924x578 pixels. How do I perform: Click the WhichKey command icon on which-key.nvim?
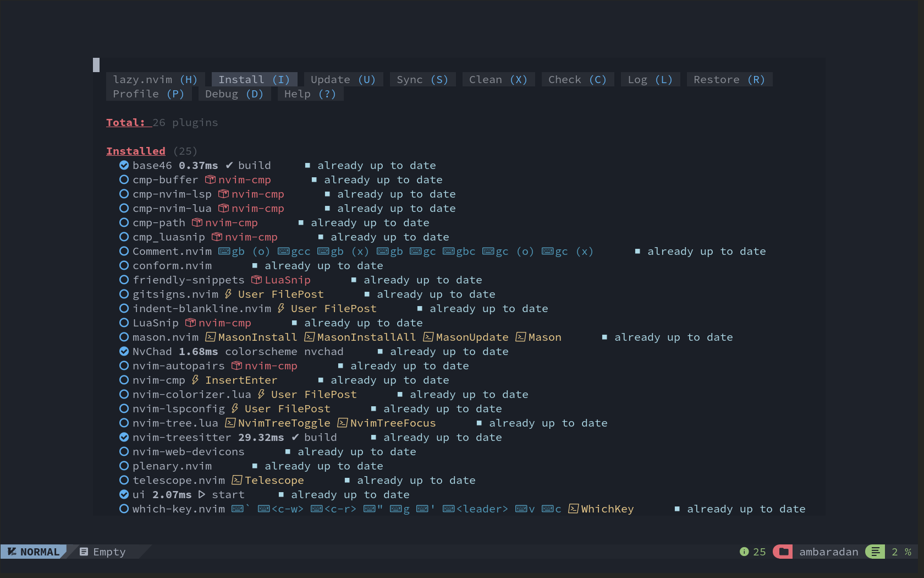pyautogui.click(x=573, y=509)
